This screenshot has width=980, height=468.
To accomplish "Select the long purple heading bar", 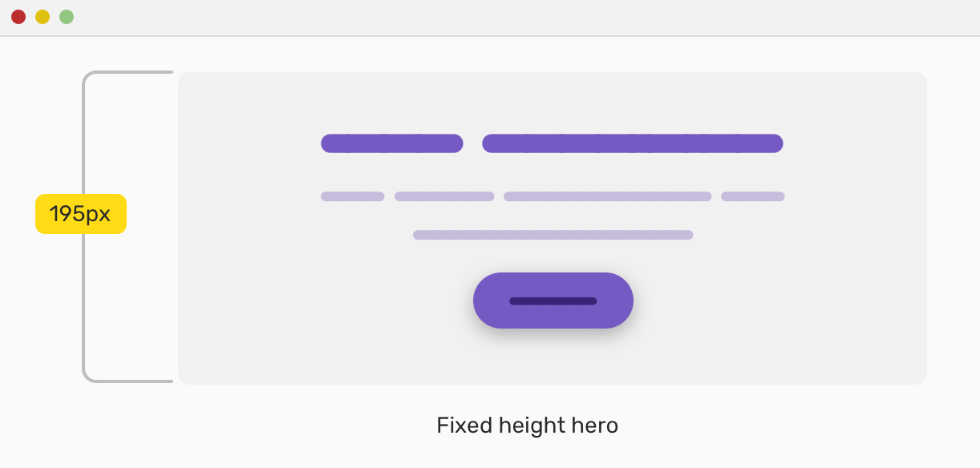I will click(x=632, y=143).
